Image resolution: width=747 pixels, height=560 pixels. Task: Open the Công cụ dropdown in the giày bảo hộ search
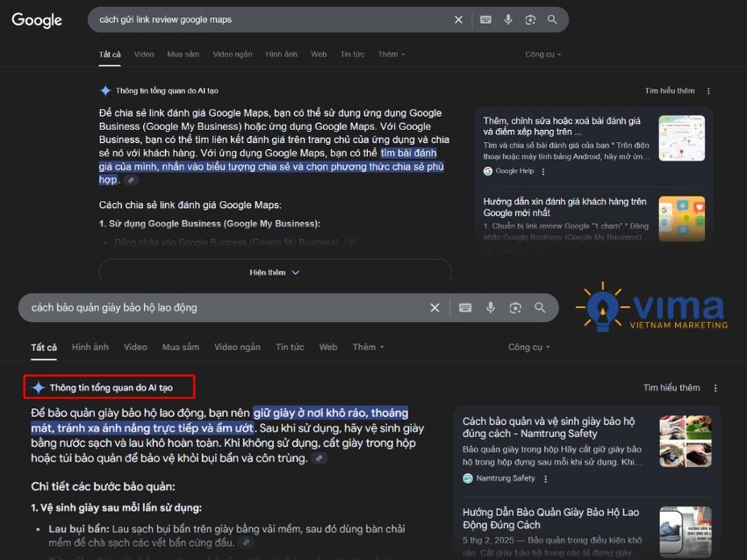coord(528,347)
